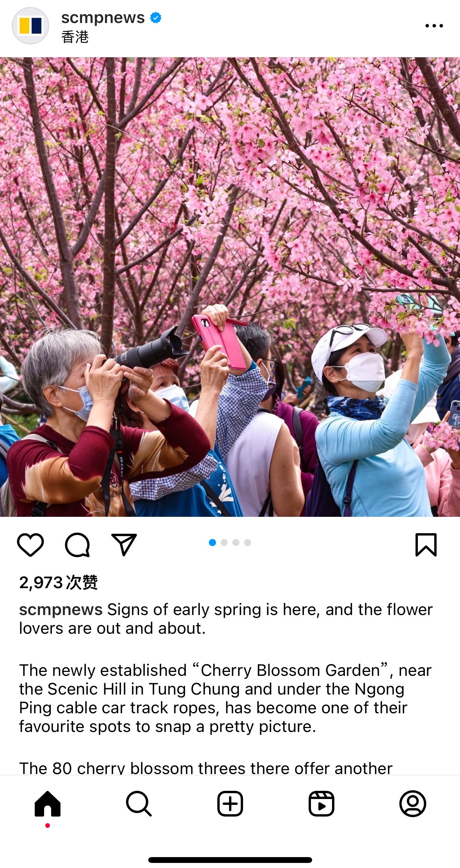Like the post with the heart icon
Image resolution: width=460 pixels, height=868 pixels.
[30, 544]
